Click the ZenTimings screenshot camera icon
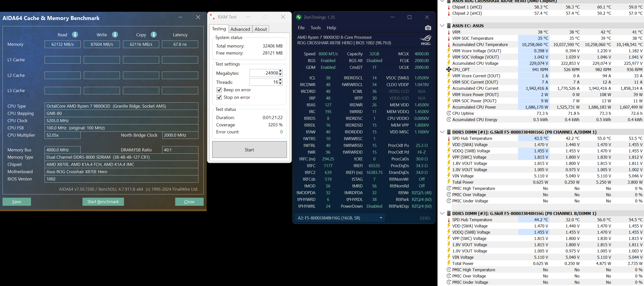 428,28
